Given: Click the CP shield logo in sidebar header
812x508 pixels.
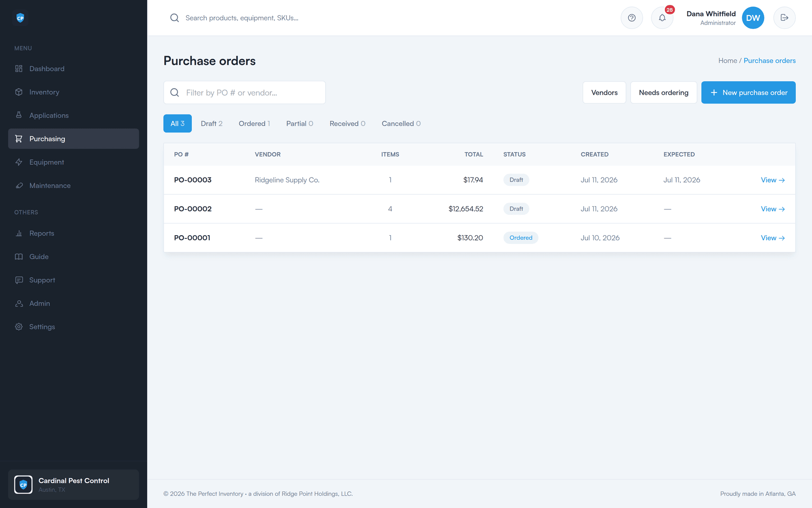Looking at the screenshot, I should (20, 18).
